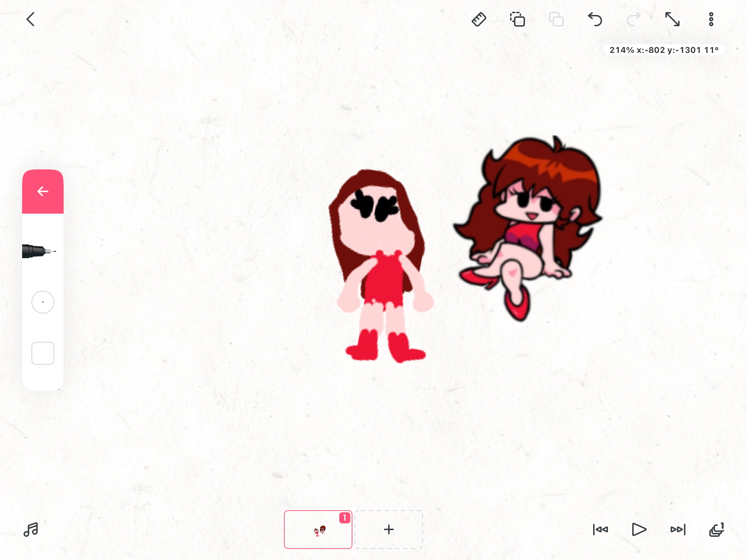Redo the undone action
747x560 pixels.
point(634,19)
